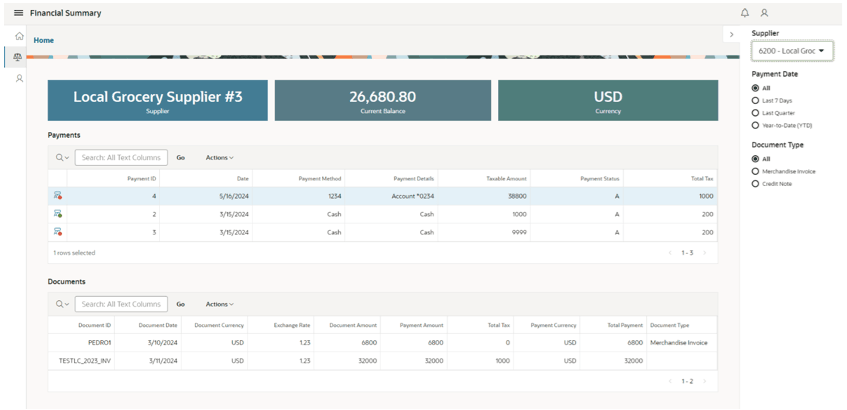The image size is (847, 410).
Task: Open row icon for Payment ID 3
Action: pos(58,232)
